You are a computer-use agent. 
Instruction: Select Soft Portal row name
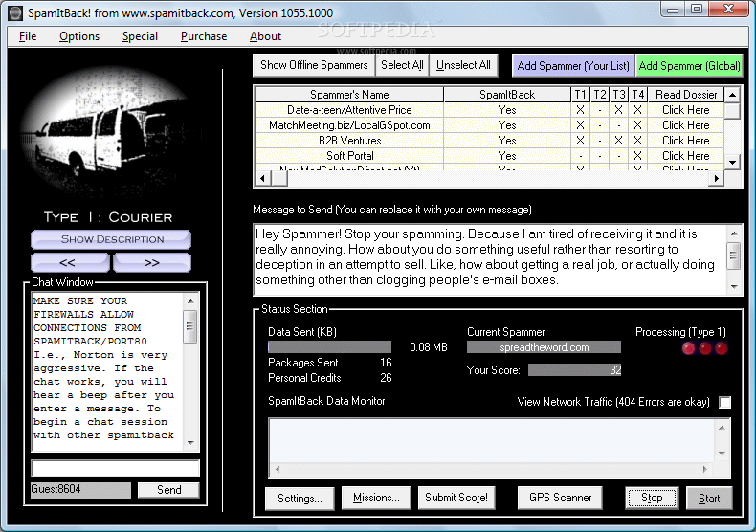tap(349, 156)
